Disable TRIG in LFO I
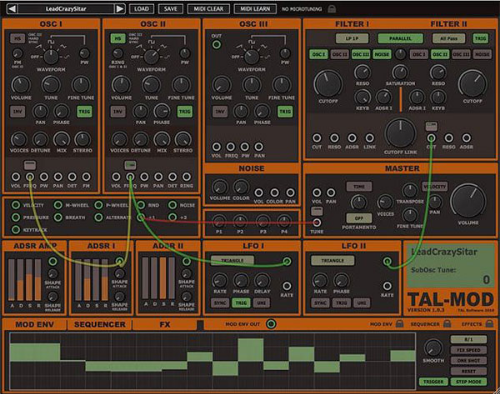The width and height of the screenshot is (500, 394). tap(241, 303)
